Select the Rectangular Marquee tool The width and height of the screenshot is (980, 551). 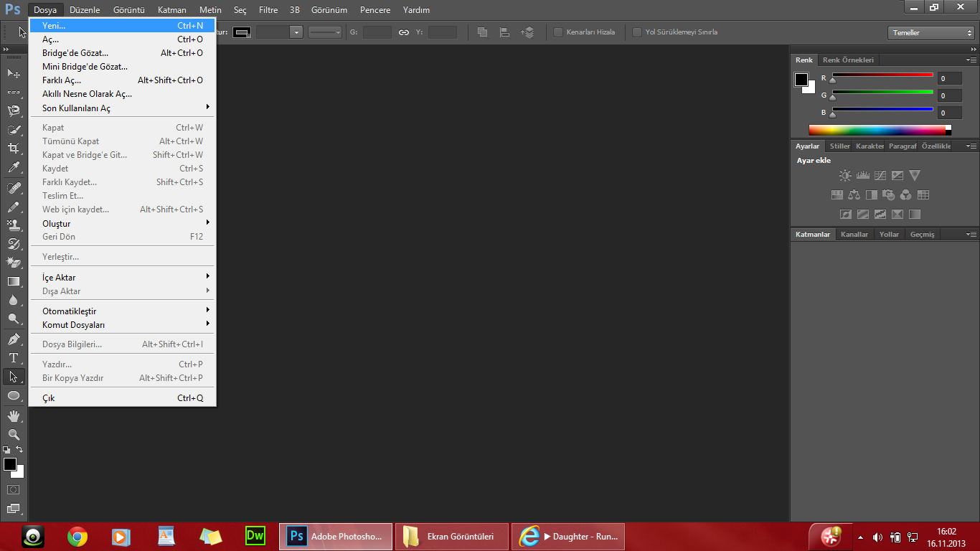click(14, 92)
